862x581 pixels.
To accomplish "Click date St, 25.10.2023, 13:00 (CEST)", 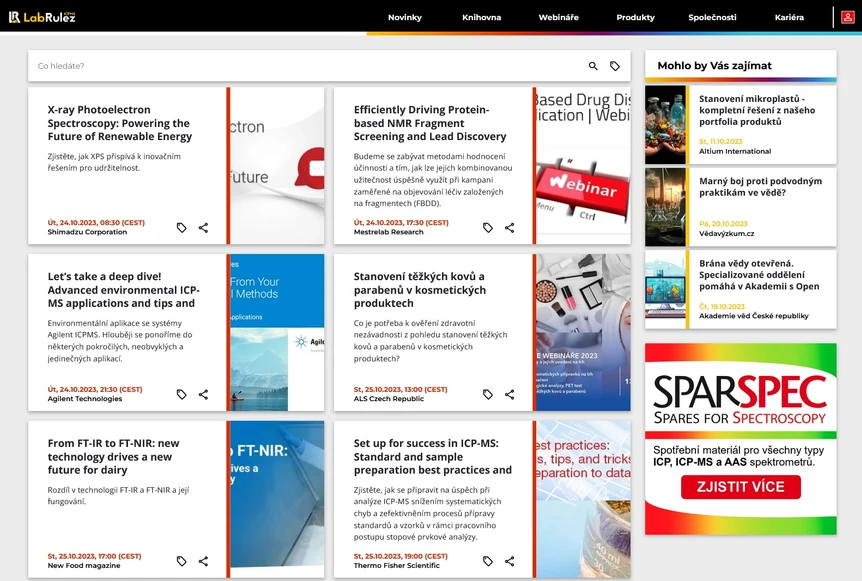I will click(400, 389).
